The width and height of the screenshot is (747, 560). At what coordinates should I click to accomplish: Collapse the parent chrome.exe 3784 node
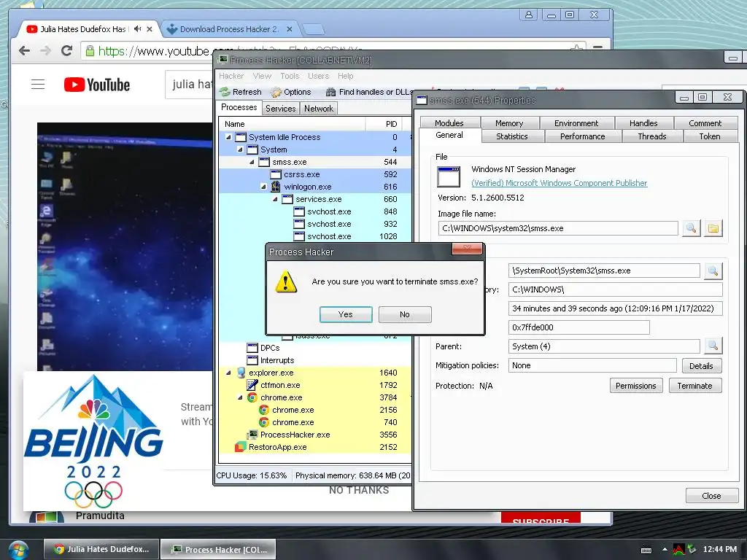coord(240,397)
